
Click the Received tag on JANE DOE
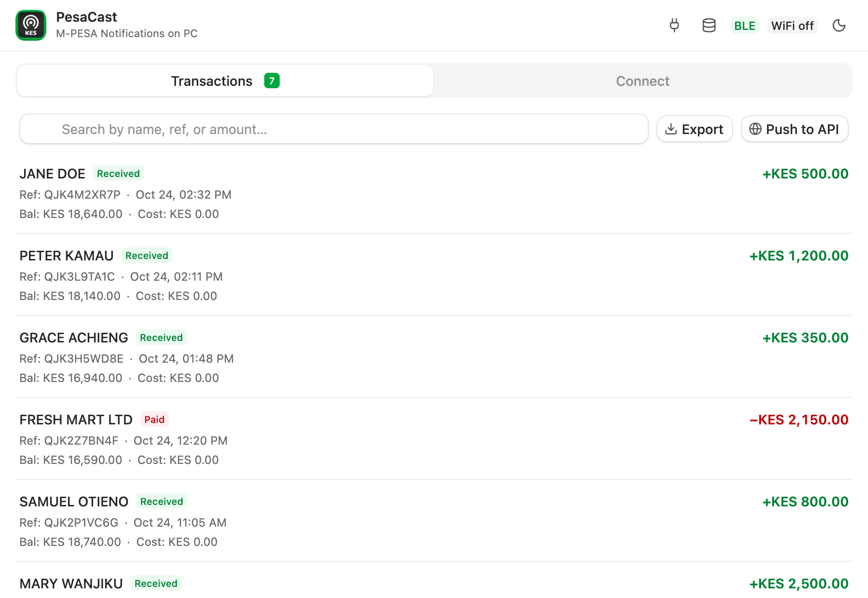(x=118, y=174)
